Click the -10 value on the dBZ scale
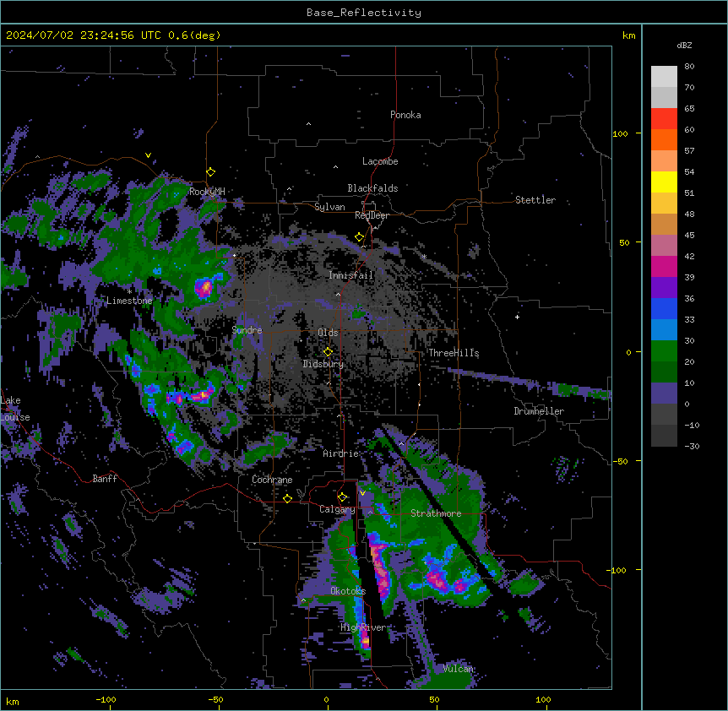This screenshot has height=711, width=728. point(692,425)
